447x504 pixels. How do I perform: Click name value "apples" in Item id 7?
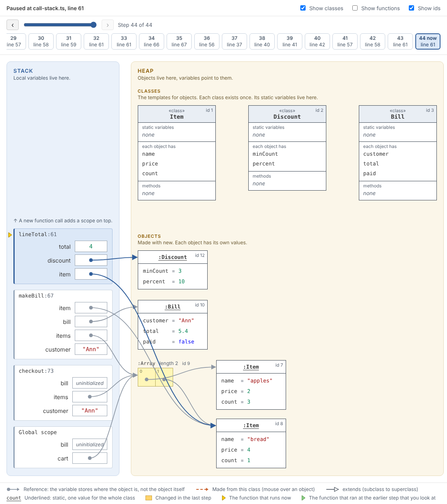[x=260, y=381]
